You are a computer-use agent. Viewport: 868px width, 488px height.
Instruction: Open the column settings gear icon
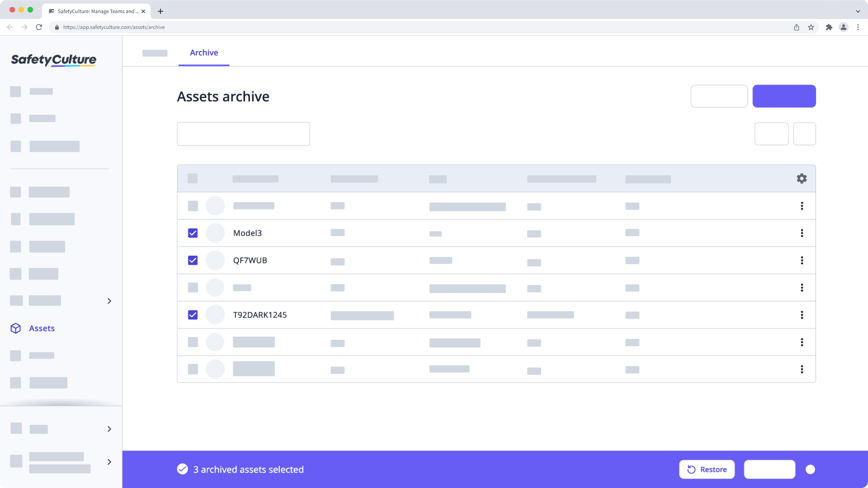pos(801,178)
